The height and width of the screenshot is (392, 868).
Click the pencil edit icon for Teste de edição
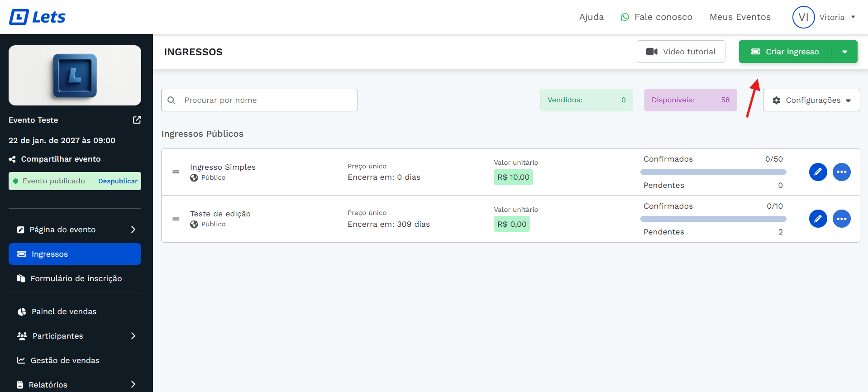tap(818, 219)
